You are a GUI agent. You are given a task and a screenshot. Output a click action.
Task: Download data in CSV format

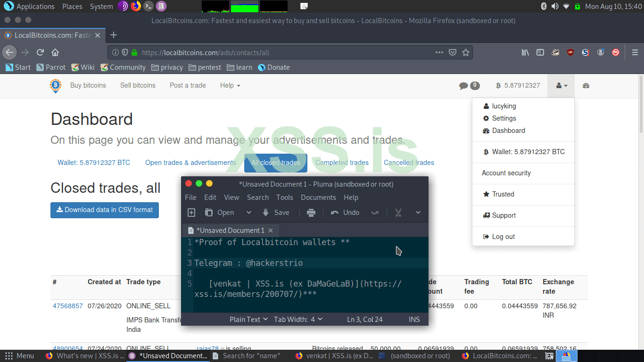coord(104,210)
